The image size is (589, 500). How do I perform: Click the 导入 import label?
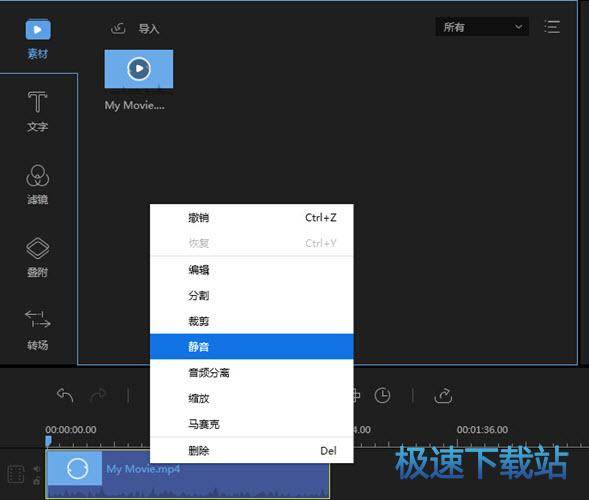[149, 29]
